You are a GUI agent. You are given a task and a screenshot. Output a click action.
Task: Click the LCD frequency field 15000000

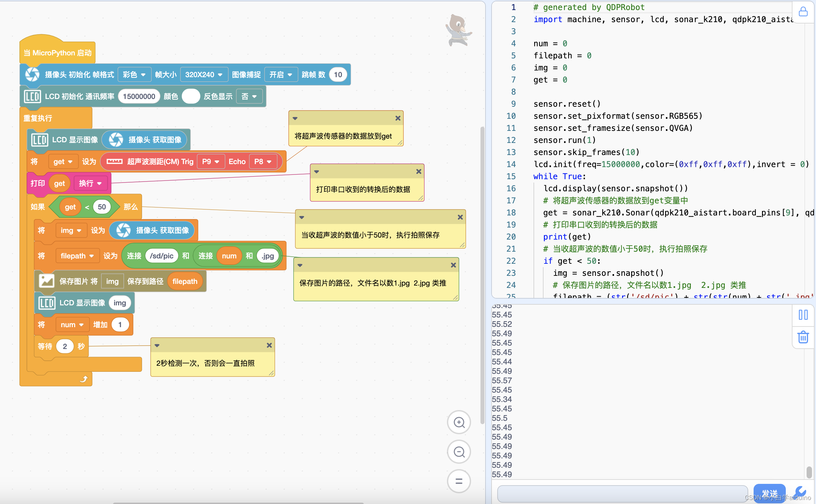(x=139, y=97)
